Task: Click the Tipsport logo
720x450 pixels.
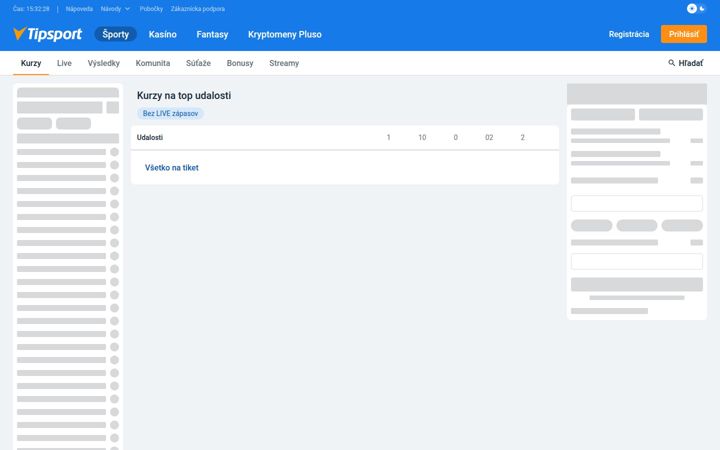Action: [47, 34]
